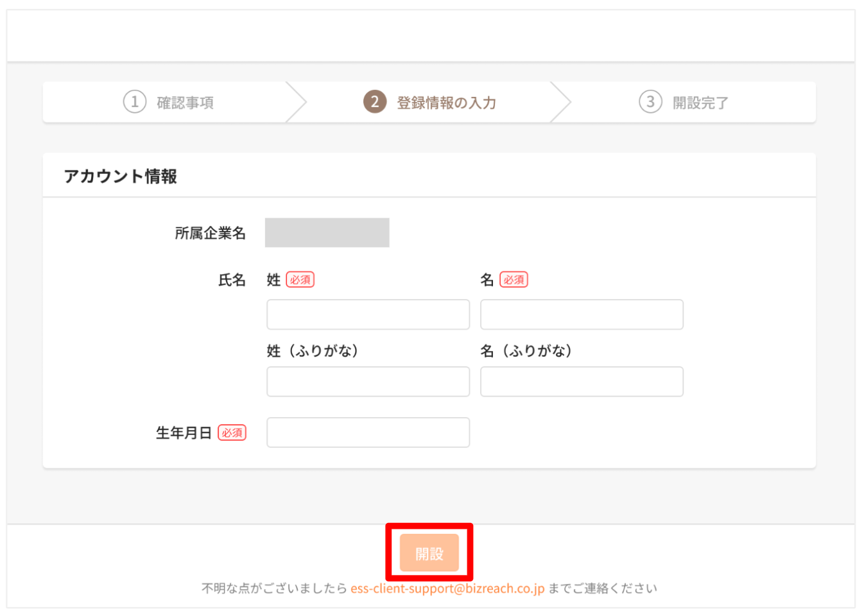Click the 生年月日 birthdate input field
864x616 pixels.
(368, 432)
